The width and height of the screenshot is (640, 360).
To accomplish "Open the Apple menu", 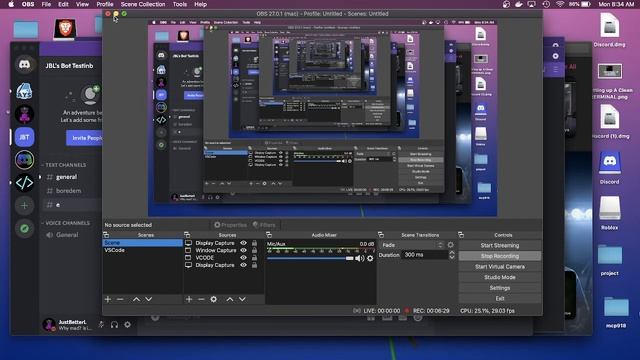I will point(11,4).
